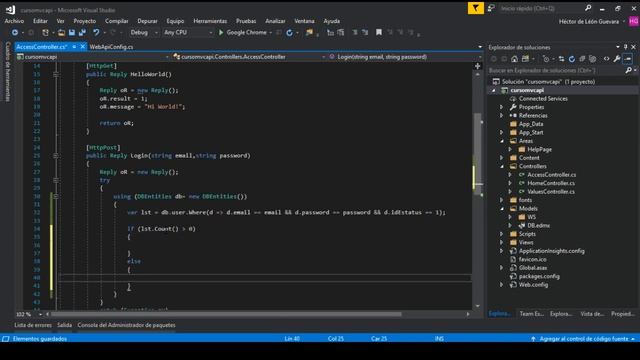Pin the AccessController.cs tab
This screenshot has height=360, width=640.
click(74, 47)
